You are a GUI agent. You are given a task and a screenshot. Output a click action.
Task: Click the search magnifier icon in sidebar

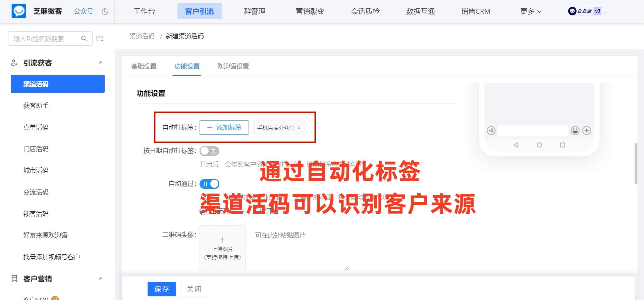pos(84,39)
